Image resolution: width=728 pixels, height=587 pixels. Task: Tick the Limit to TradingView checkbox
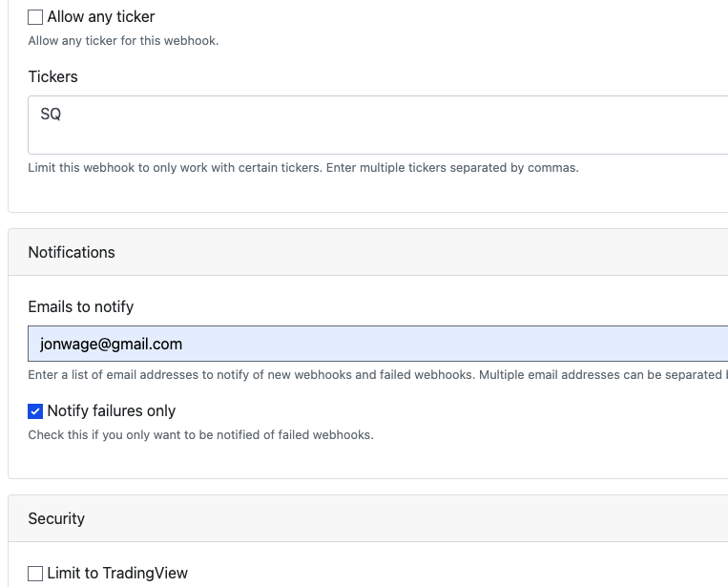tap(35, 574)
